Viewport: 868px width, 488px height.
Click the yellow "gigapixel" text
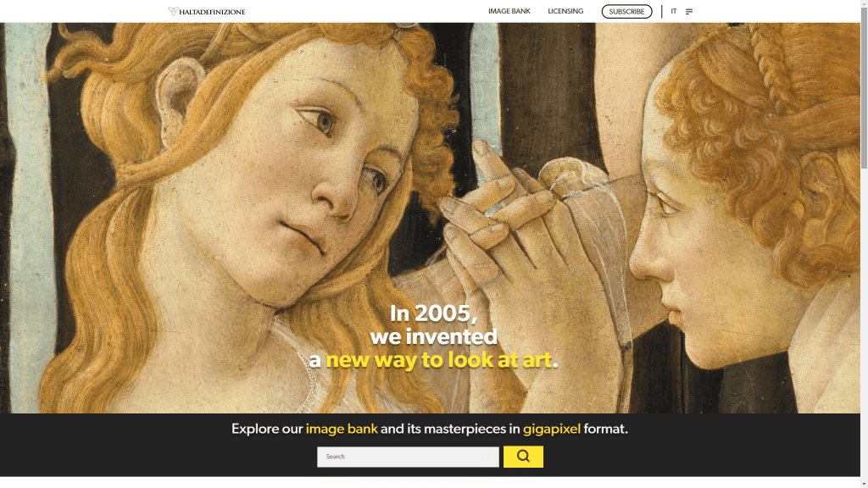(x=552, y=429)
